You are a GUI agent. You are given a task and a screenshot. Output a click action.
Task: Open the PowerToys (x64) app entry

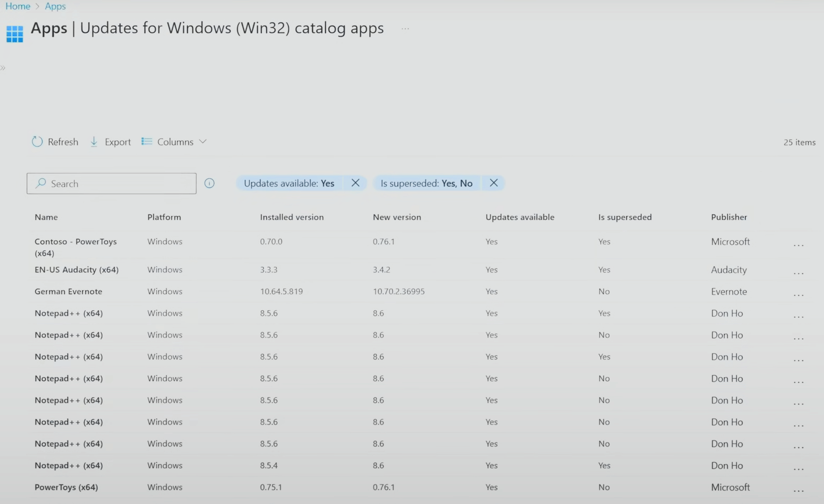click(x=66, y=487)
